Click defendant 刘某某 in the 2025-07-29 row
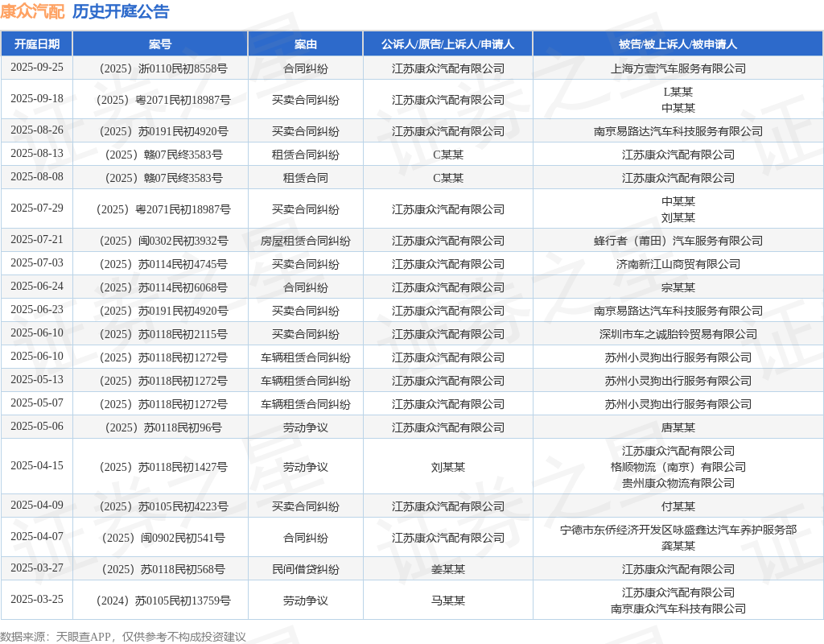Screen dimensions: 824x644 tap(678, 217)
